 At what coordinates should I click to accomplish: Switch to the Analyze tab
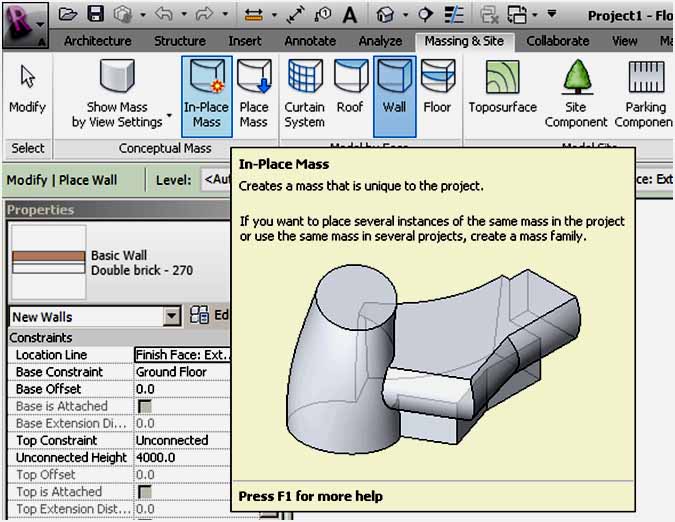click(x=381, y=41)
